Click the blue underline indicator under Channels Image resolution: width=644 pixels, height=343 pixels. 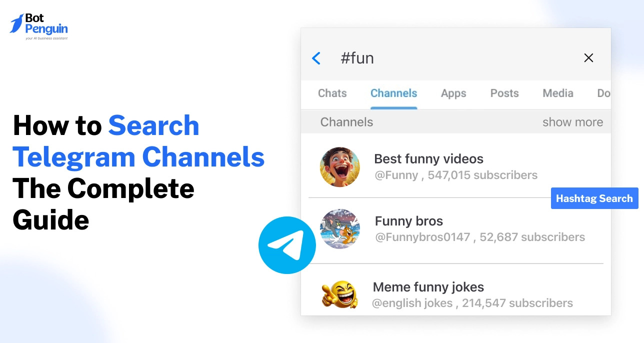tap(393, 106)
